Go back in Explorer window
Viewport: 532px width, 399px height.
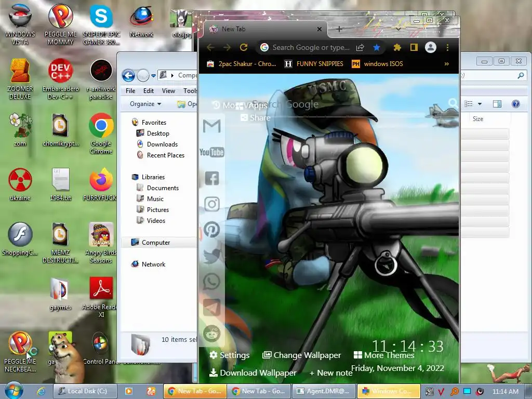128,75
